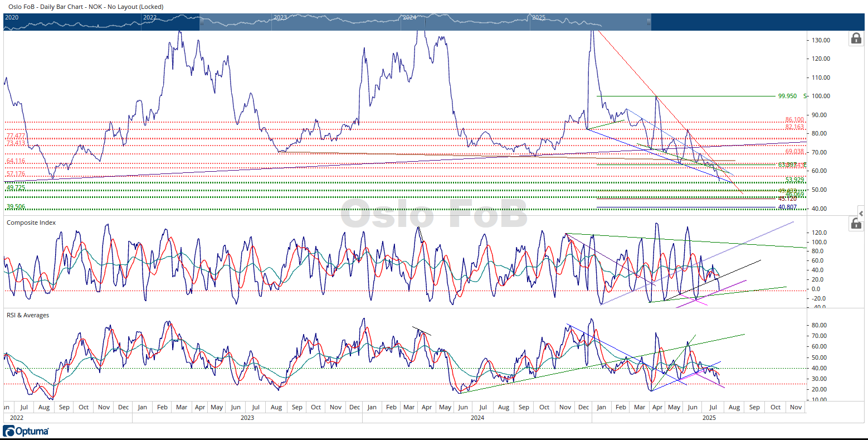Click the 2023 year label on date axis
868x440 pixels.
247,418
